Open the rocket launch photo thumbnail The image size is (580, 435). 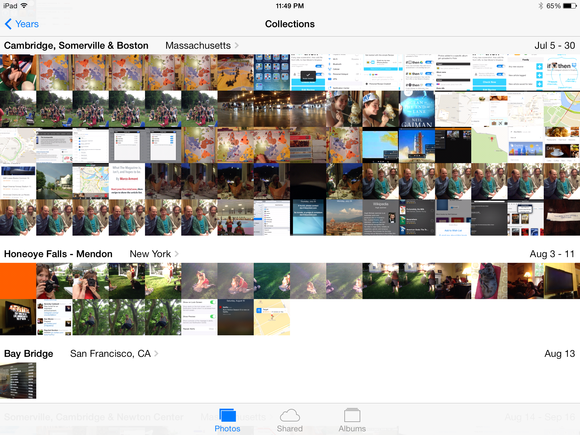tap(417, 145)
